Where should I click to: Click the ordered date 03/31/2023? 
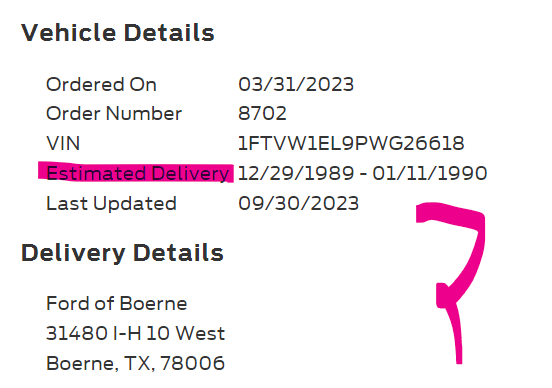(x=296, y=85)
